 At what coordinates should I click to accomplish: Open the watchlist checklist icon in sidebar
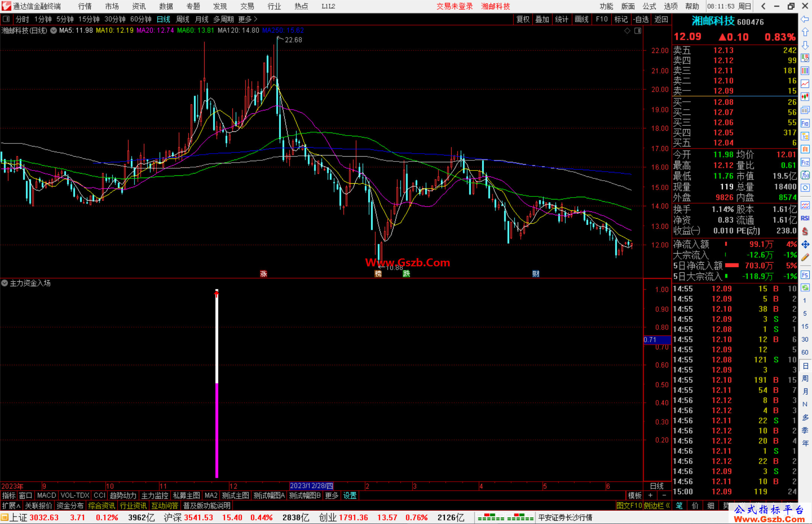click(805, 58)
